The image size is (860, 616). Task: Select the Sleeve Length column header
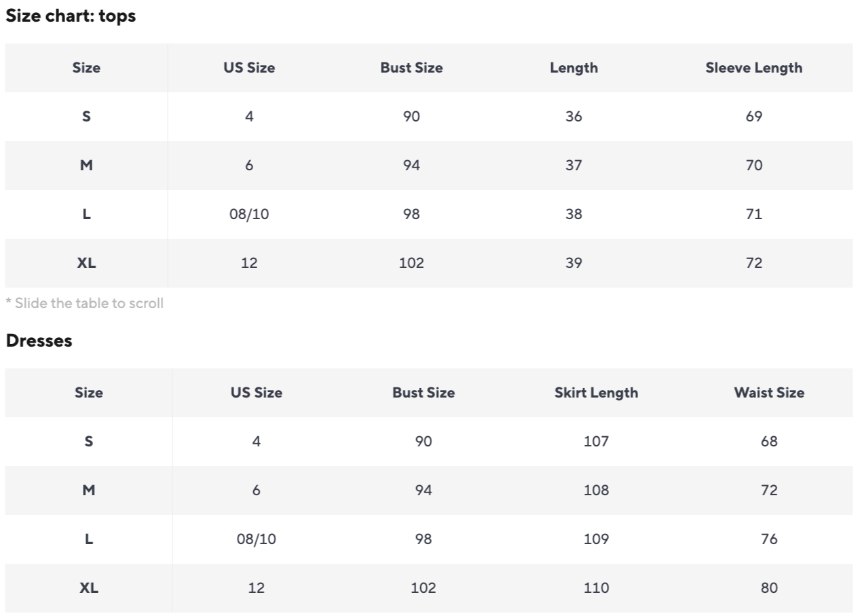[753, 68]
